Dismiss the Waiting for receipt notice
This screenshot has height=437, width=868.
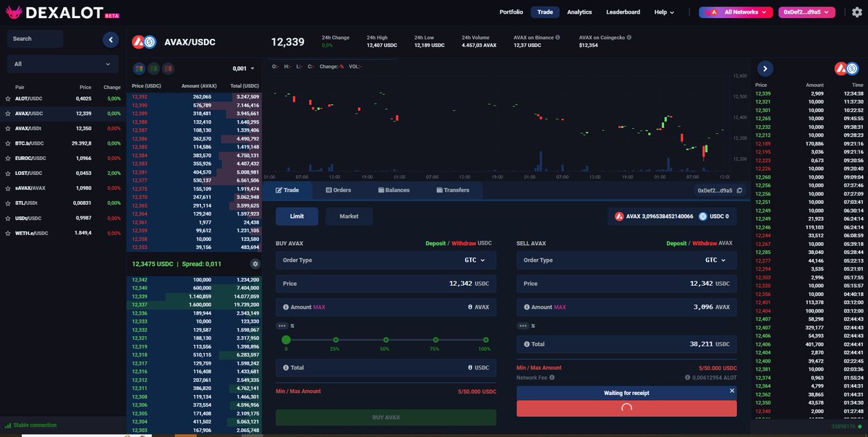[731, 391]
